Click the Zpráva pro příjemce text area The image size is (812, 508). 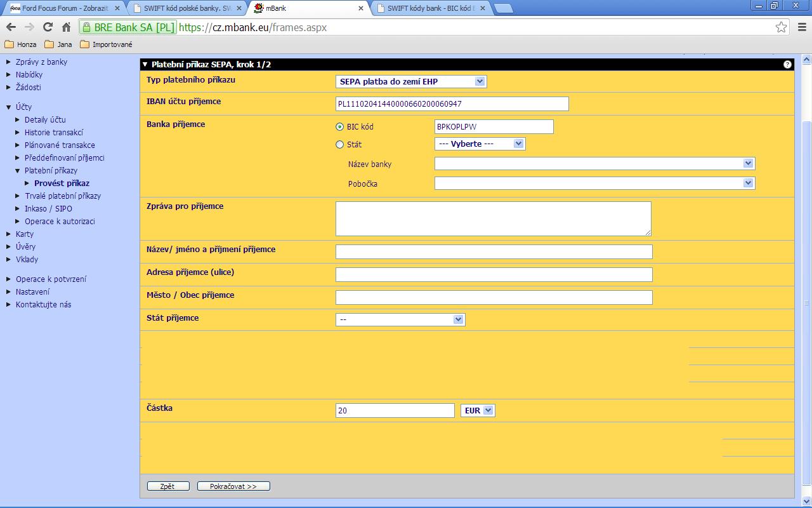[493, 218]
